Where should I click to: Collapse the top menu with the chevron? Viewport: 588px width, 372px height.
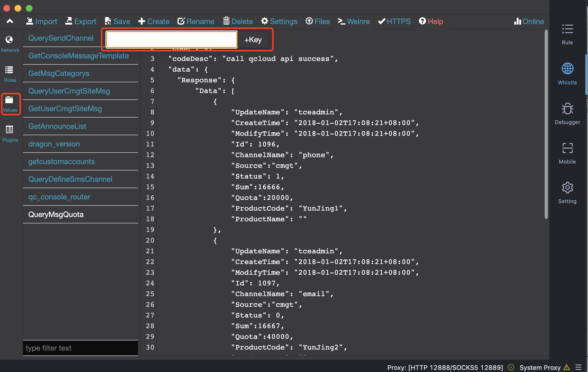point(10,21)
